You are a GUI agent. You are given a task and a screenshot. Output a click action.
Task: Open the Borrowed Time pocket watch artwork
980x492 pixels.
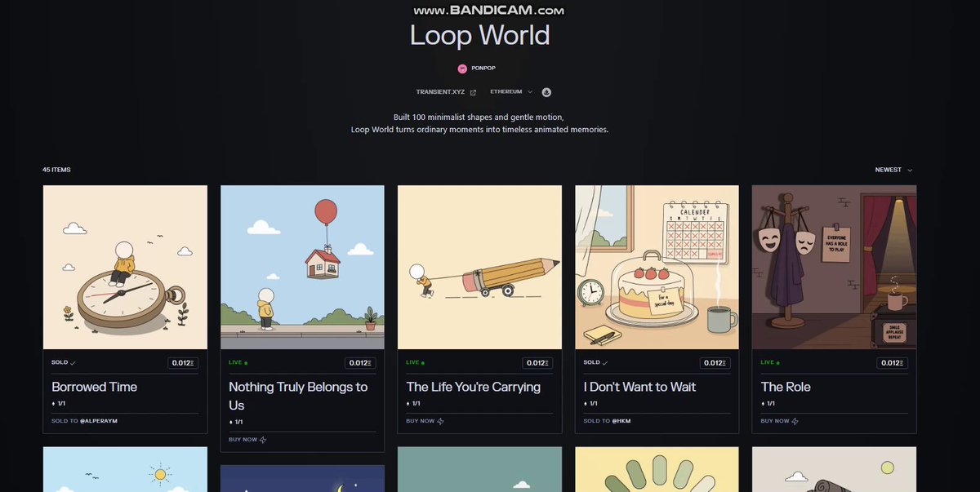(125, 268)
